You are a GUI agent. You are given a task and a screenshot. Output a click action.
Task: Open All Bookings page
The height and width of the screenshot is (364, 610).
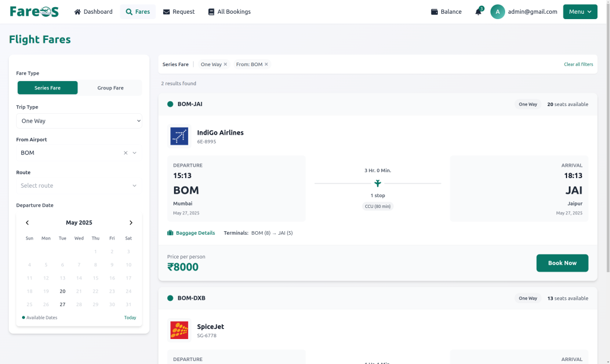pyautogui.click(x=229, y=12)
